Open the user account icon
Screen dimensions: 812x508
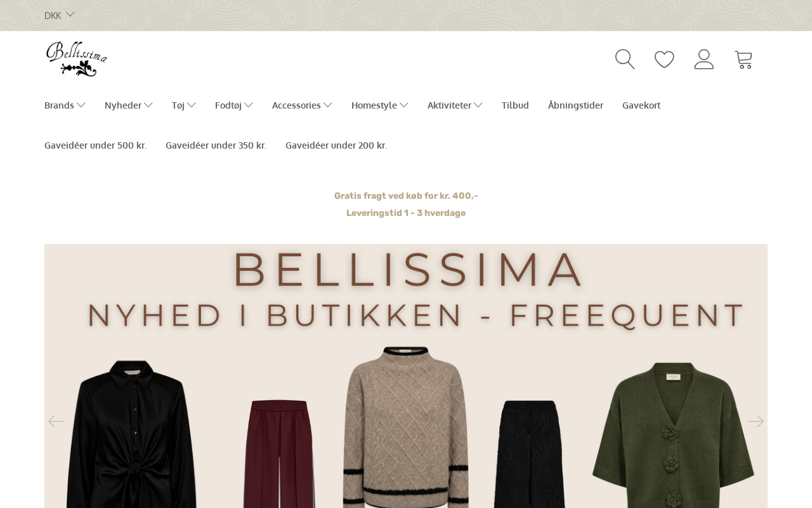(x=704, y=59)
